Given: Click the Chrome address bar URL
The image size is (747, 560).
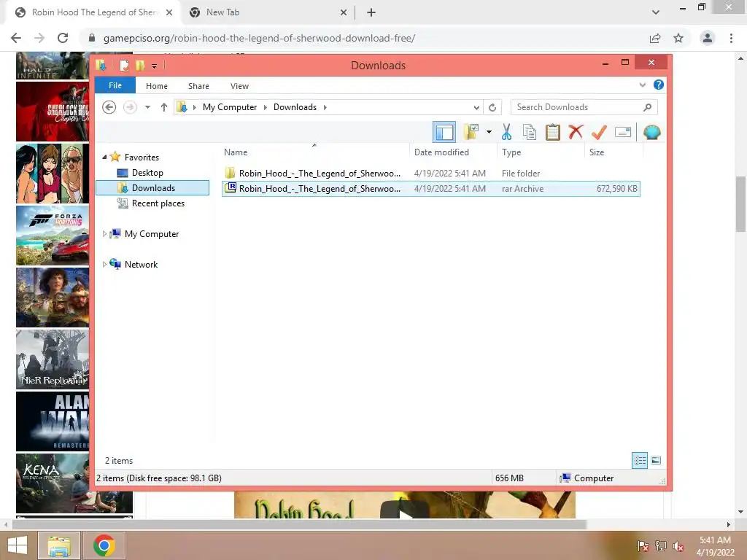Looking at the screenshot, I should (259, 38).
